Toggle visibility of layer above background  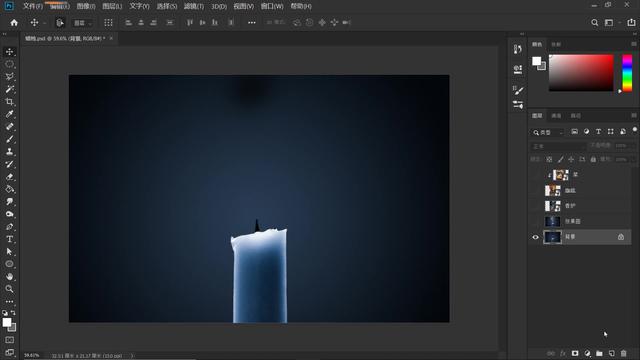(x=535, y=221)
